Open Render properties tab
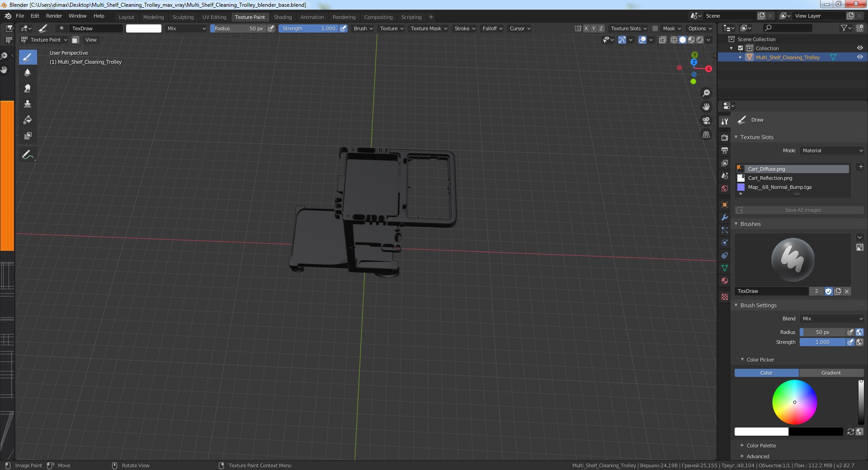Image resolution: width=868 pixels, height=470 pixels. [725, 137]
